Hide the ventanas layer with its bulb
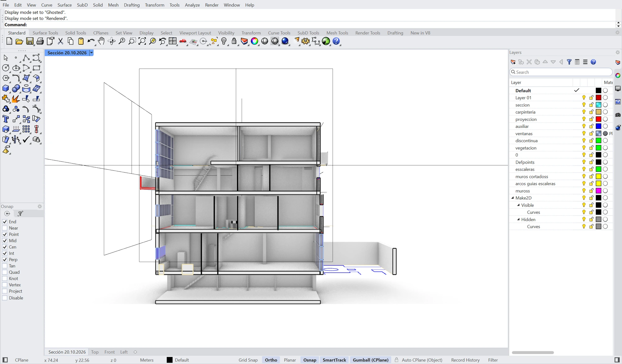The image size is (622, 364). point(584,134)
